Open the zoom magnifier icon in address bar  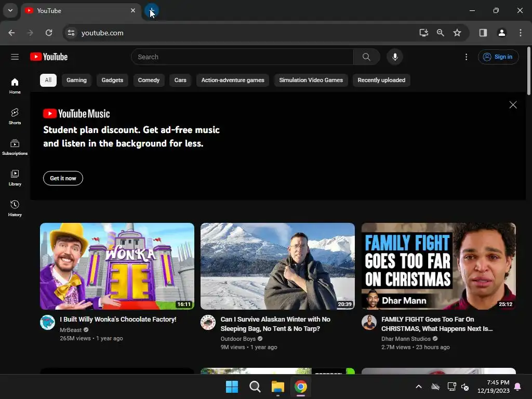[x=441, y=33]
